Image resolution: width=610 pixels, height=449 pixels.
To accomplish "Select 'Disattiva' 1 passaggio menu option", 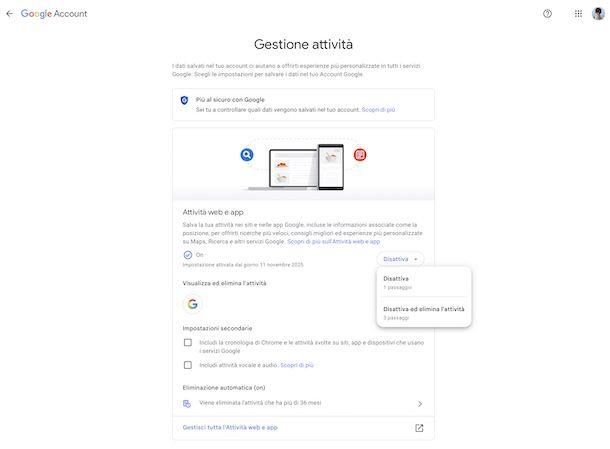I will [x=424, y=282].
